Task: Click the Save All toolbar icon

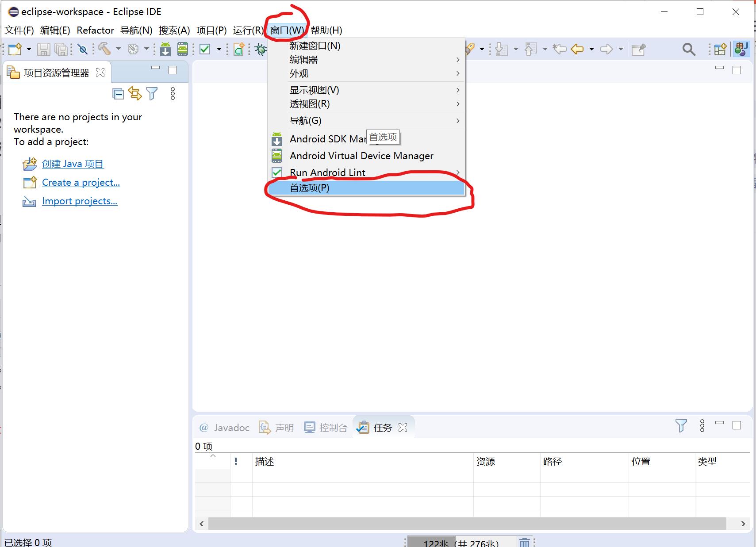Action: [x=61, y=49]
